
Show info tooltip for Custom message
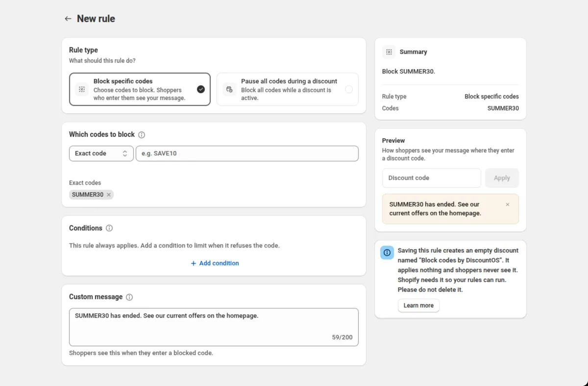pos(129,297)
